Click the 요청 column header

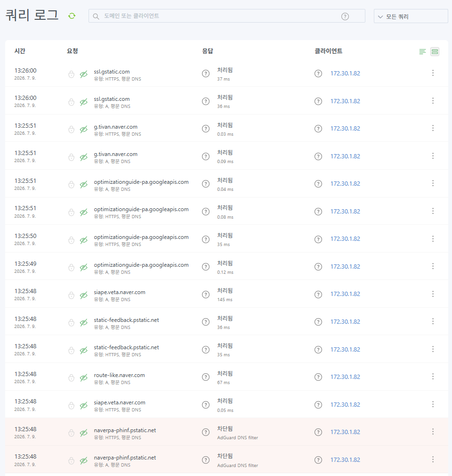(x=72, y=51)
